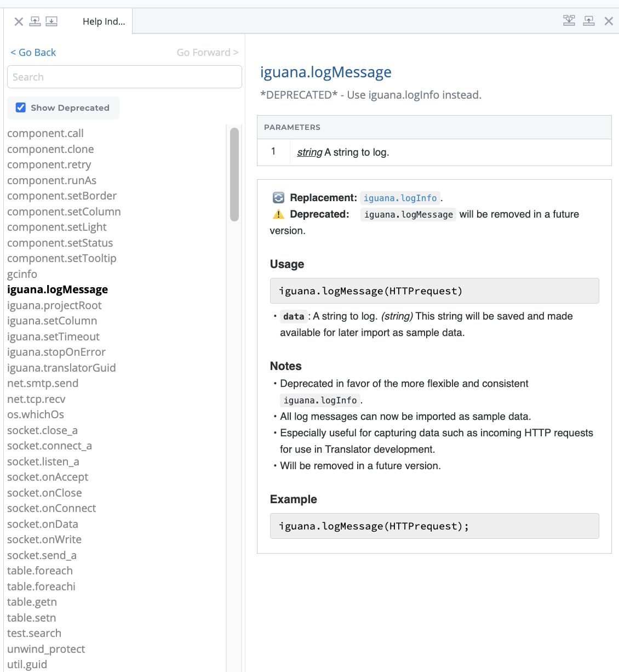Select component.setBorder in the list

click(62, 196)
